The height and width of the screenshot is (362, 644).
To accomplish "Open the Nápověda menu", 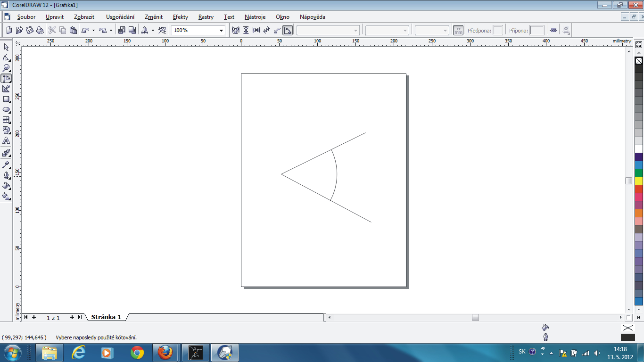I will [x=312, y=17].
